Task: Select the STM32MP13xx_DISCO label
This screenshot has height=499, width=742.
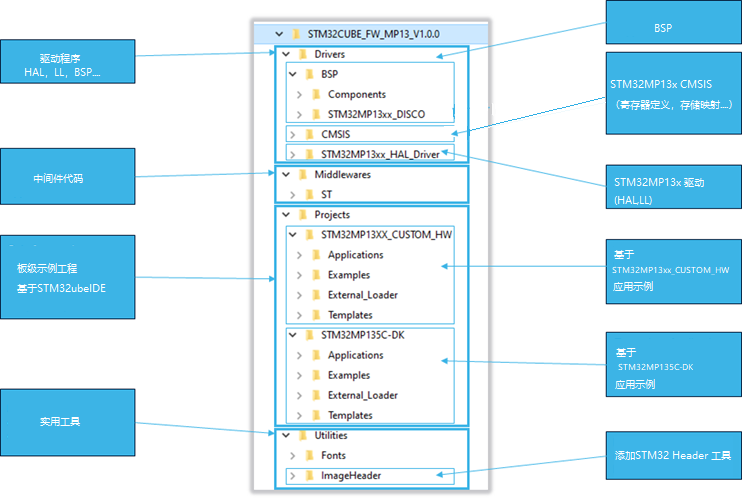Action: click(376, 114)
